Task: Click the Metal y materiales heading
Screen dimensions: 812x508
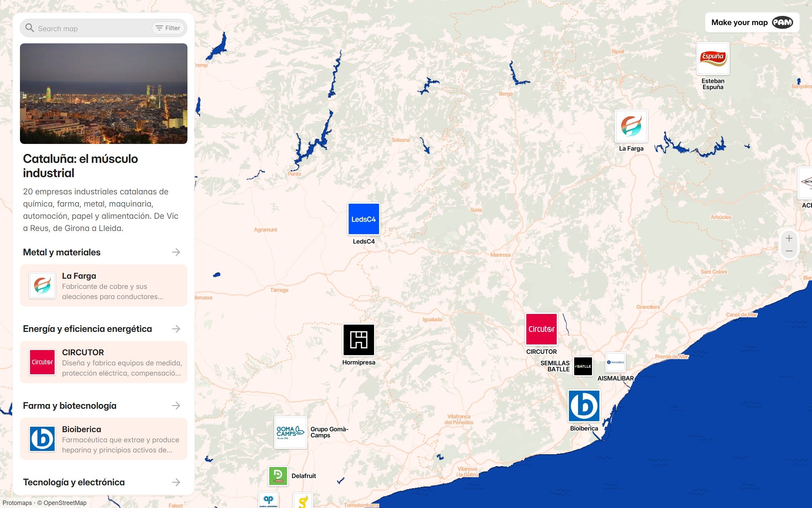Action: (x=62, y=252)
